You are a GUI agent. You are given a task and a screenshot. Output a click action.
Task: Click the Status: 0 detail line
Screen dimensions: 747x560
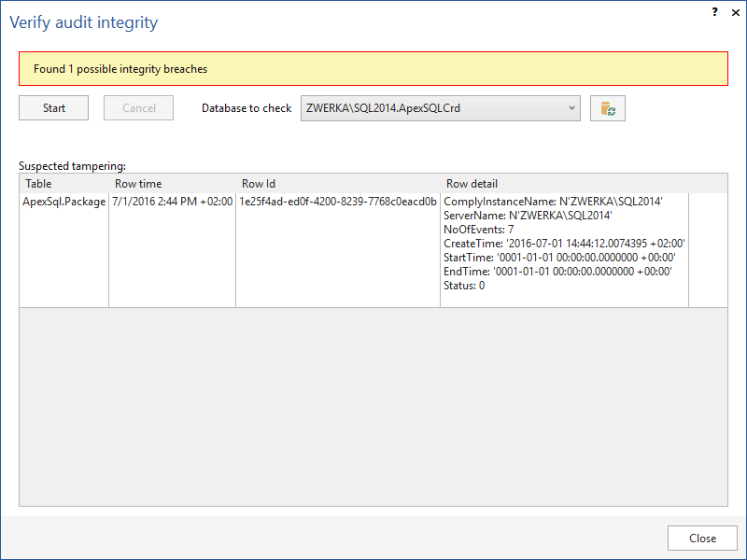click(x=464, y=286)
